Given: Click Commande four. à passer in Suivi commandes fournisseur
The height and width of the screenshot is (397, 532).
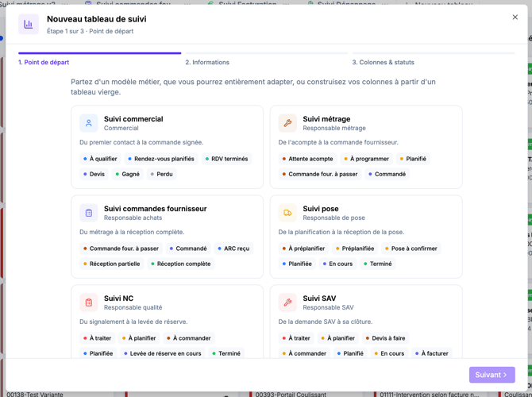Looking at the screenshot, I should (x=121, y=249).
